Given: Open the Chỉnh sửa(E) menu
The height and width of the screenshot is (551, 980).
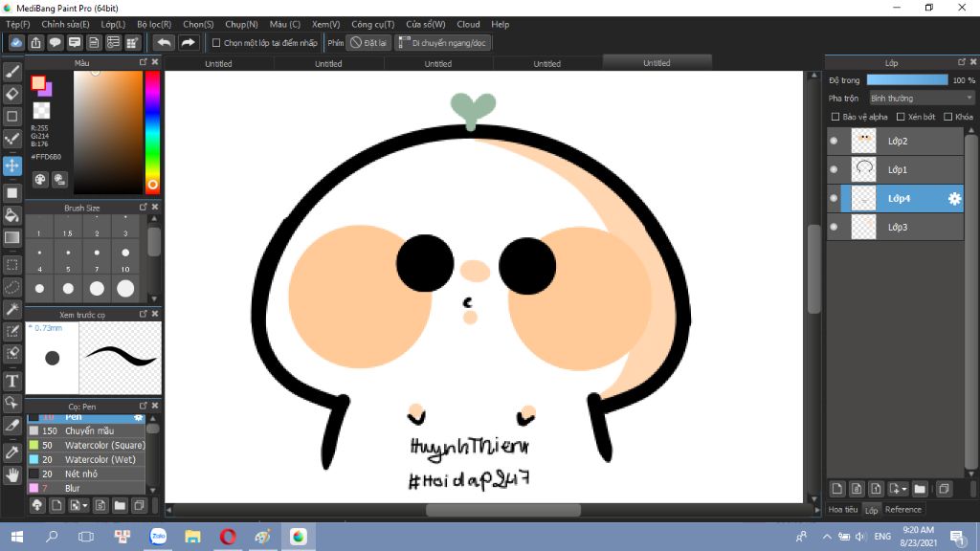Looking at the screenshot, I should point(66,24).
